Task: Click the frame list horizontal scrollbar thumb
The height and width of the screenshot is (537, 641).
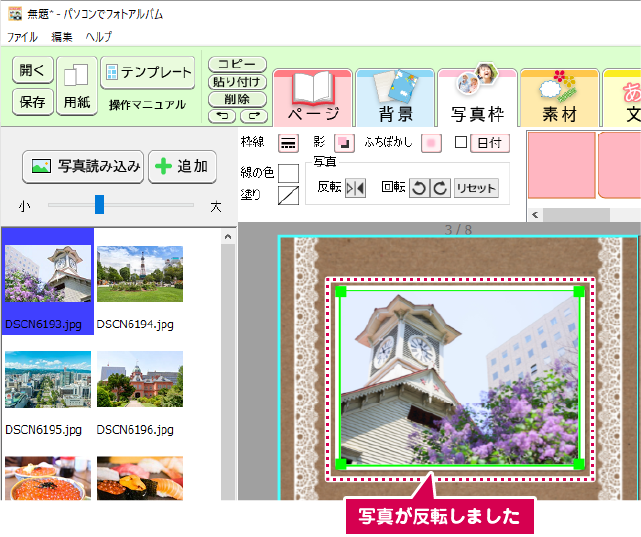Action: pyautogui.click(x=576, y=215)
